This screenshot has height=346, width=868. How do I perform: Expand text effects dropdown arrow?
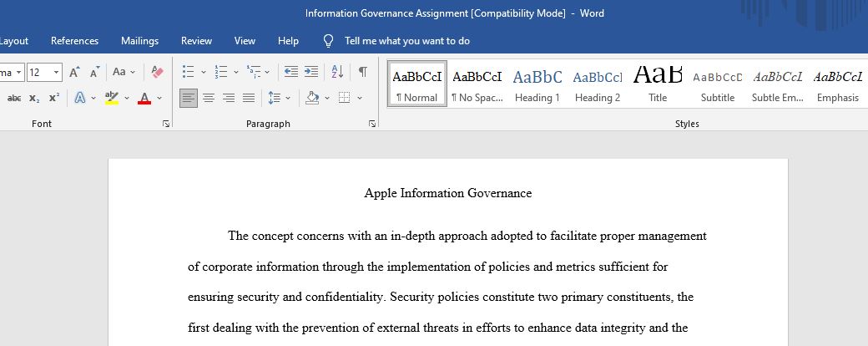pyautogui.click(x=93, y=98)
